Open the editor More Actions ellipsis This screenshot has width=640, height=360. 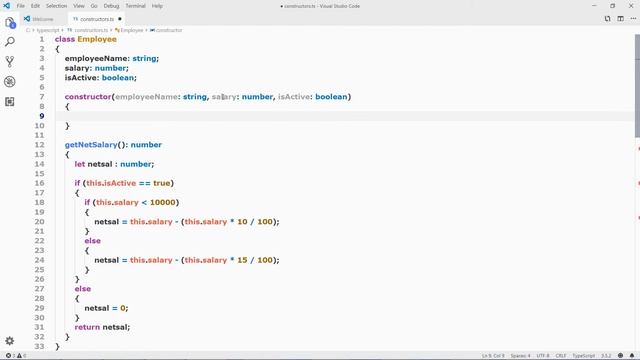(x=633, y=19)
